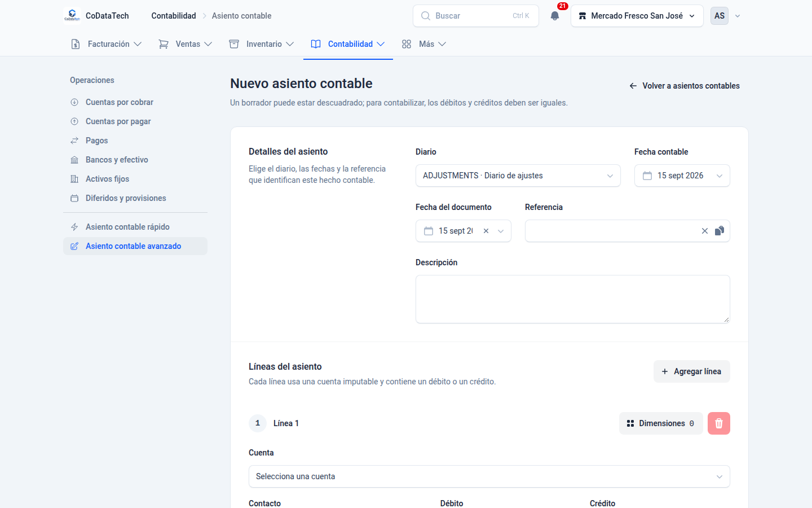Click in the Buscar search field
The height and width of the screenshot is (508, 812).
(x=476, y=16)
